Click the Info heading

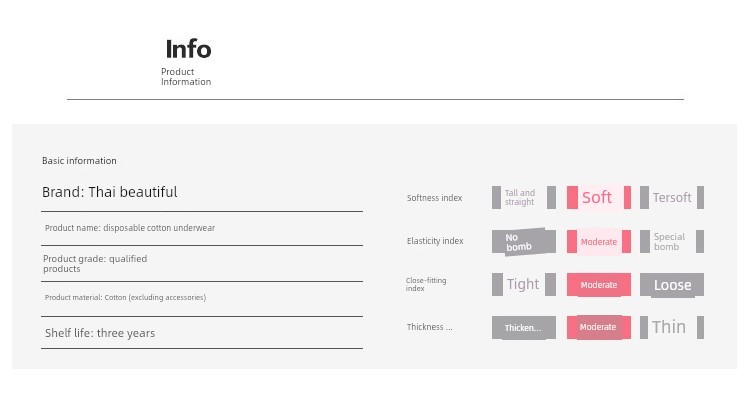(188, 49)
